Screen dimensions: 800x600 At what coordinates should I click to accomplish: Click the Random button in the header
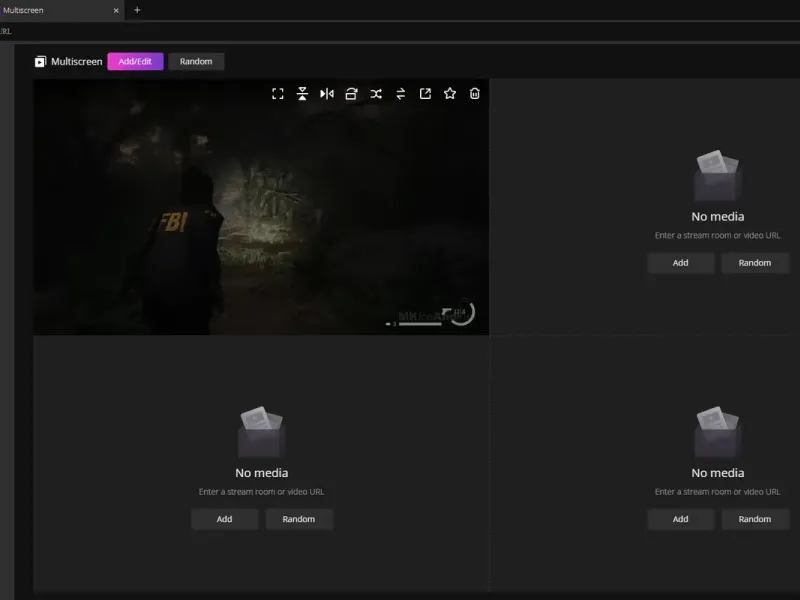[196, 61]
